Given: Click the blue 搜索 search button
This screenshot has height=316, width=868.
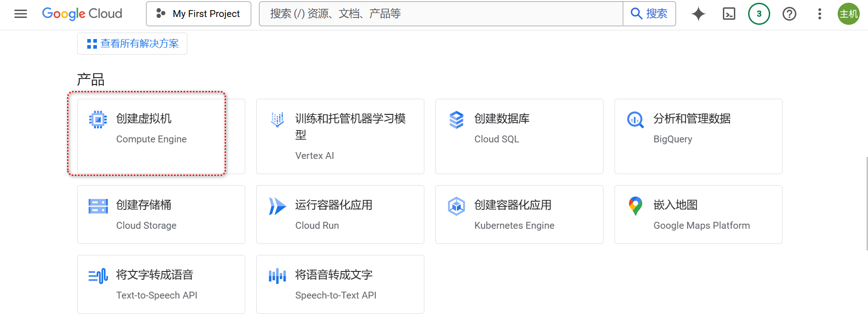Looking at the screenshot, I should (649, 14).
